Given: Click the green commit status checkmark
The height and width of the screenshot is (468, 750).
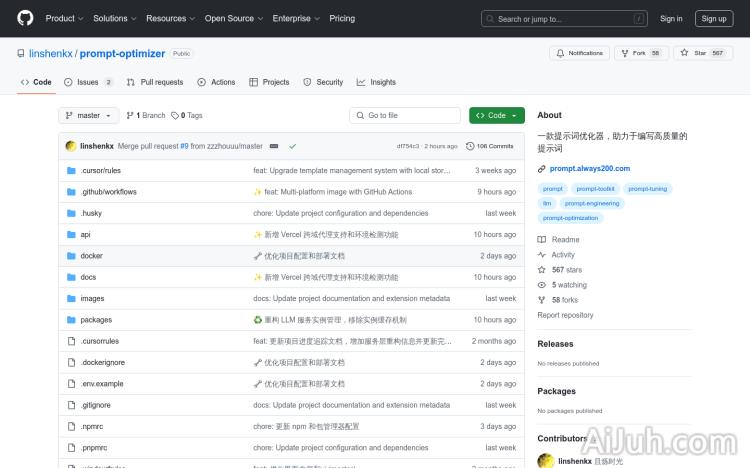Looking at the screenshot, I should [292, 146].
